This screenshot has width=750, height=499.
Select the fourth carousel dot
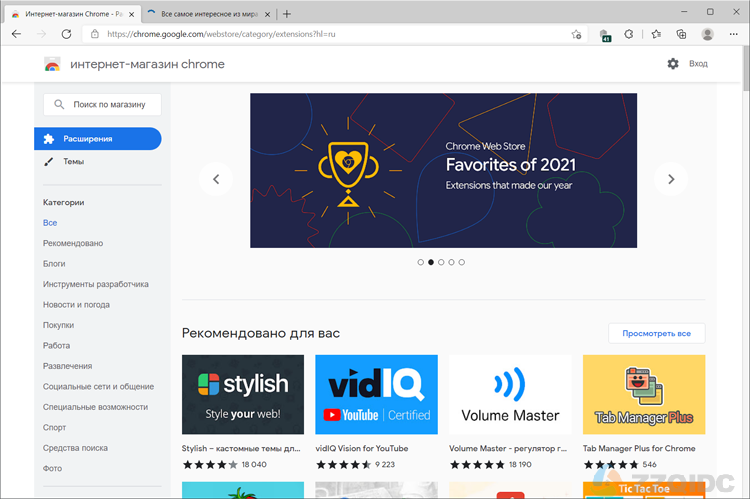[451, 262]
